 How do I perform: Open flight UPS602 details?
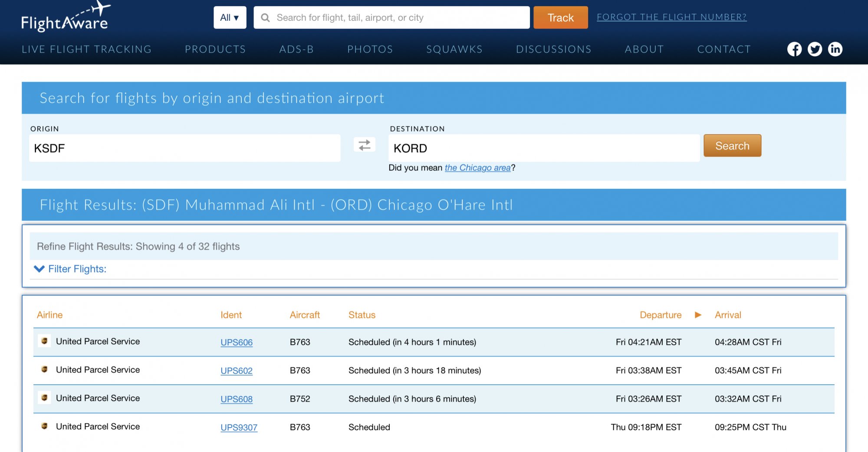pos(236,370)
